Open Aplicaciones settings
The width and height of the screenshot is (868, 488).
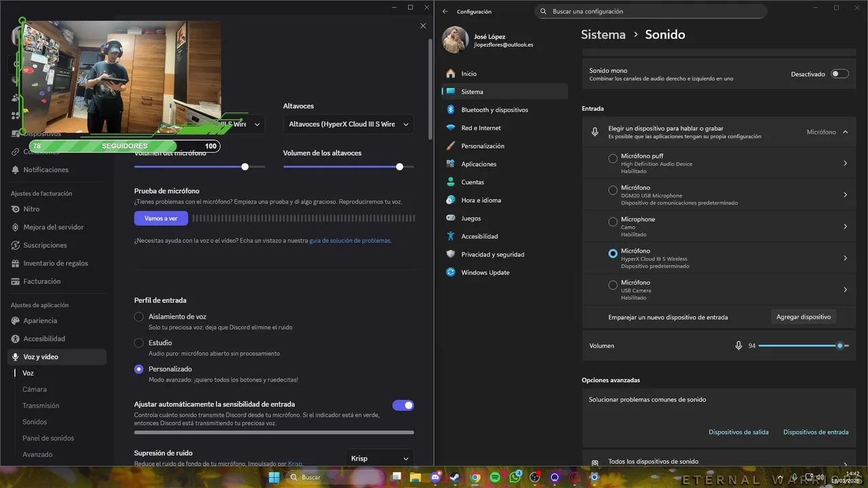click(505, 164)
